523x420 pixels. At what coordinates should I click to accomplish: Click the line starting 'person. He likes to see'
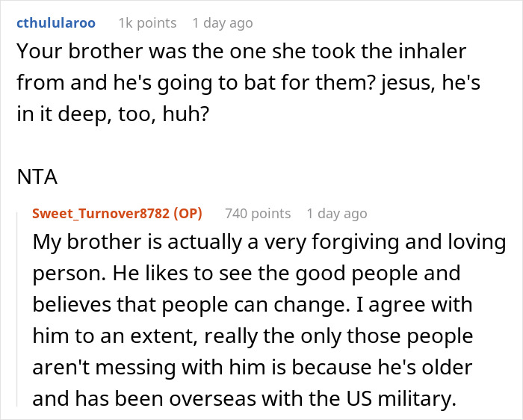(246, 275)
